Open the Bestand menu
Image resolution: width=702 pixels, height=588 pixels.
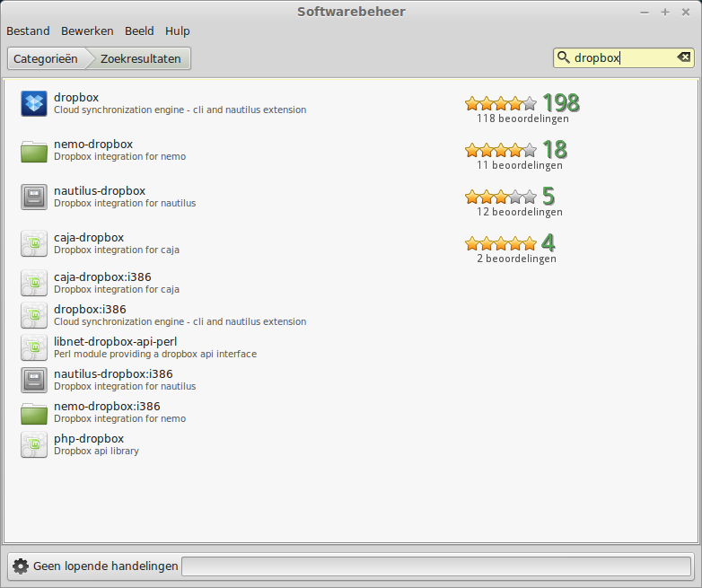(x=28, y=31)
